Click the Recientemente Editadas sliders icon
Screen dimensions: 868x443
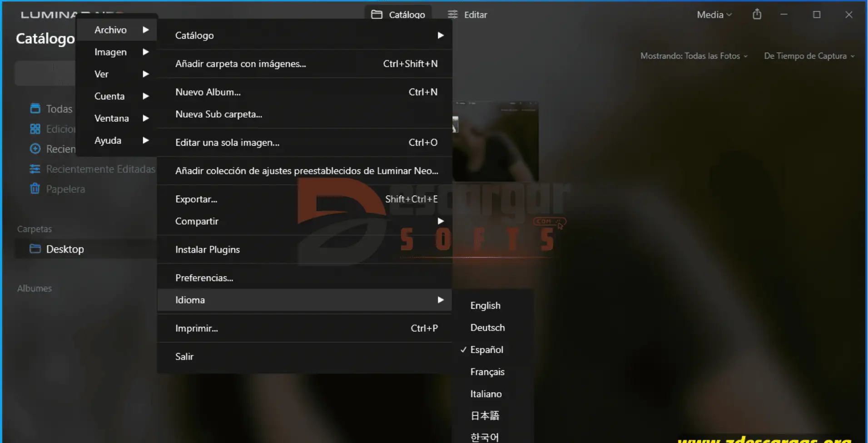point(35,169)
